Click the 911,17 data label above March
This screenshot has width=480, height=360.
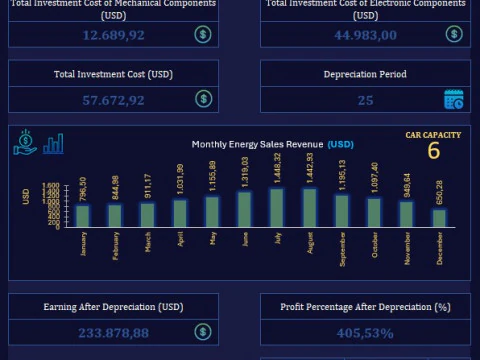(x=147, y=186)
